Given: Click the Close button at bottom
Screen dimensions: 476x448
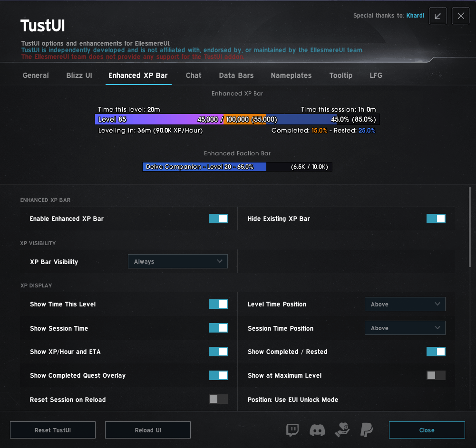Looking at the screenshot, I should [x=427, y=430].
